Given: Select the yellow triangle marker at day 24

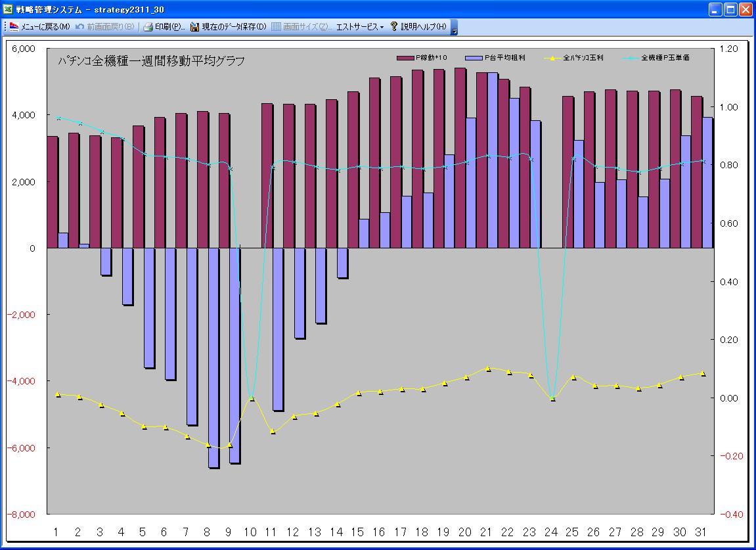Looking at the screenshot, I should coord(552,398).
